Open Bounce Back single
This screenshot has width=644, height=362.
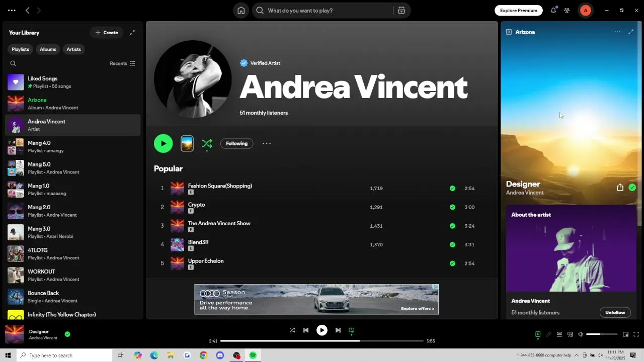tap(72, 297)
